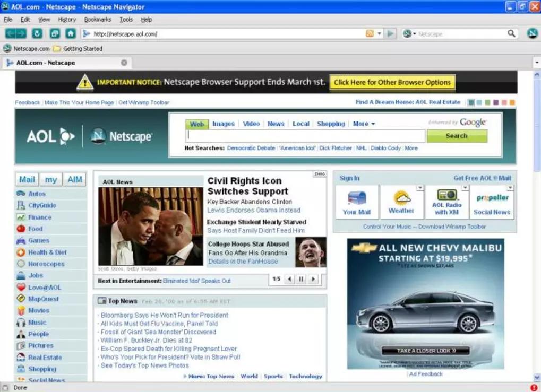Viewport: 541px width, 392px height.
Task: Open the Weather sun icon
Action: tap(402, 197)
